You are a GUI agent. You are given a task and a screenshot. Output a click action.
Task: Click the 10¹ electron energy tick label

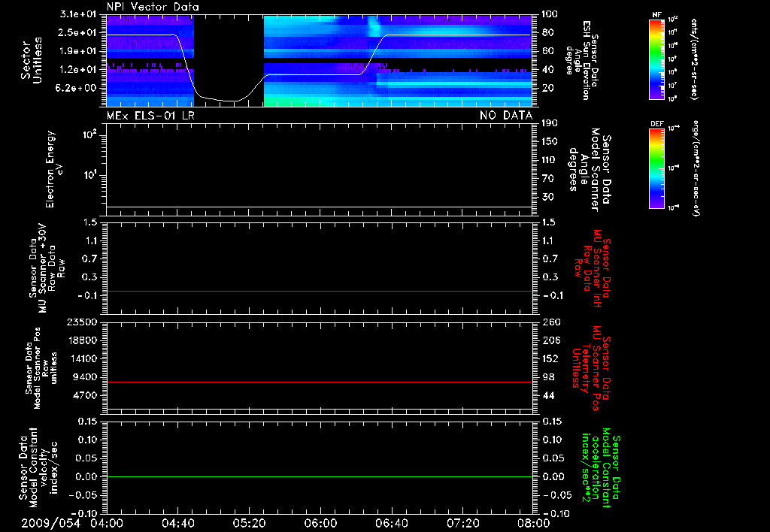coord(92,174)
